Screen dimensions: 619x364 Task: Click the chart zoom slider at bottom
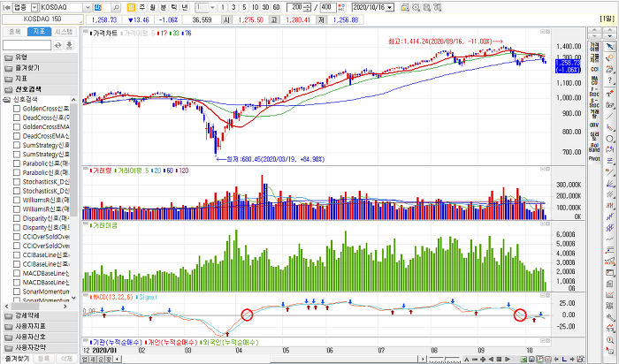pos(444,360)
